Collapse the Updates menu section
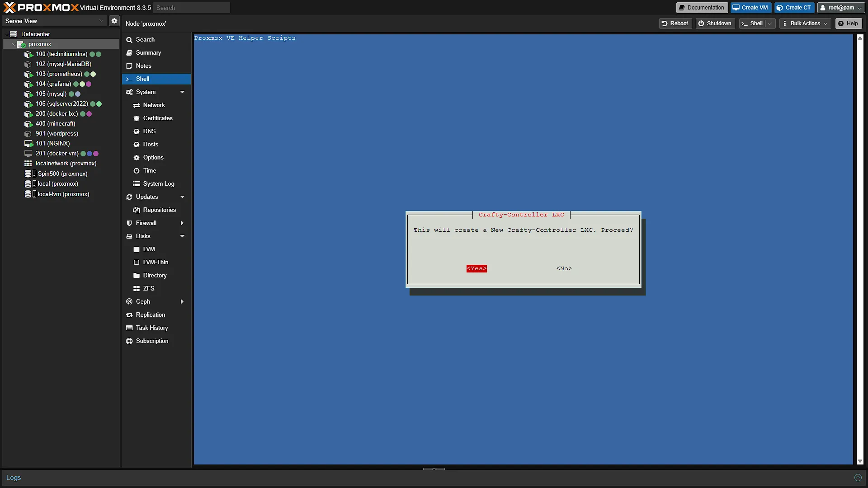Viewport: 868px width, 488px height. (183, 197)
